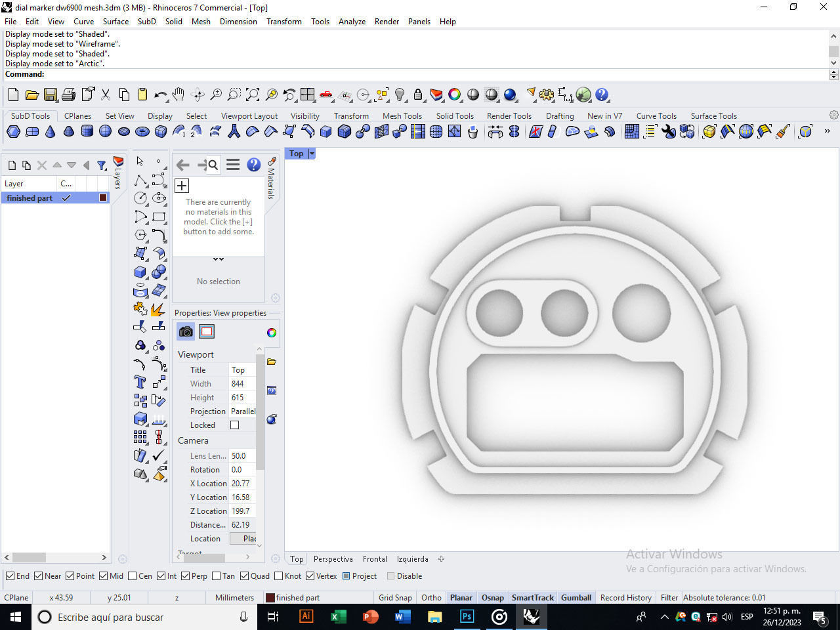Click the rectangular Array grid icon
This screenshot has height=630, width=840.
coord(140,437)
